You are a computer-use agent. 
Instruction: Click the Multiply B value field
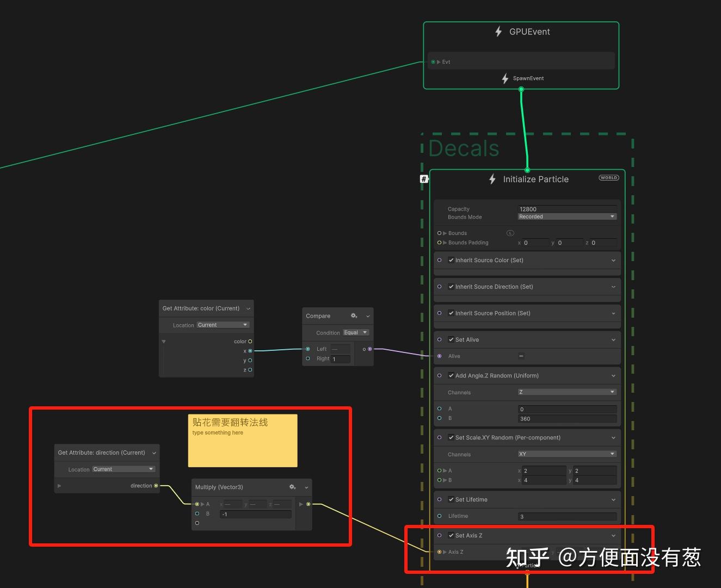256,514
